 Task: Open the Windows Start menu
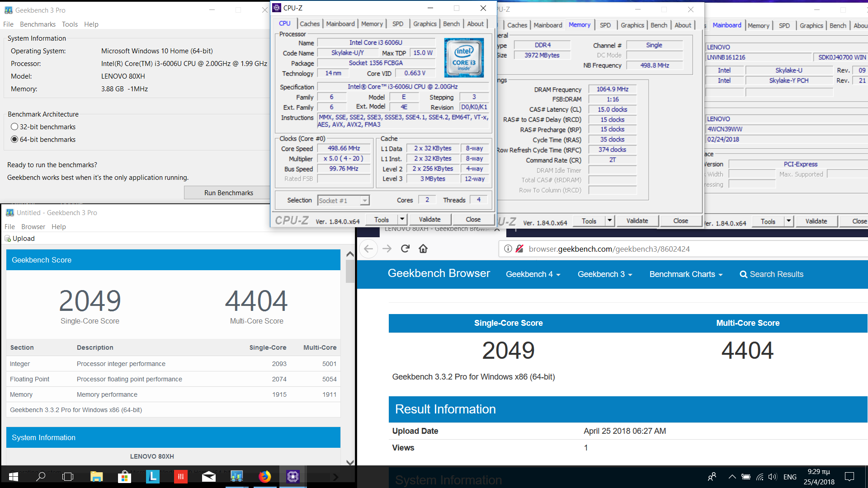[14, 476]
